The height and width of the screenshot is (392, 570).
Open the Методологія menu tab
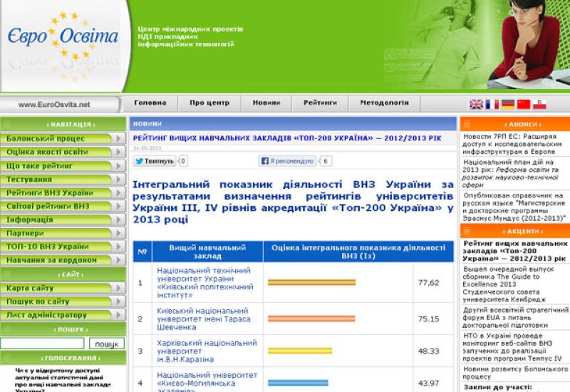point(384,103)
